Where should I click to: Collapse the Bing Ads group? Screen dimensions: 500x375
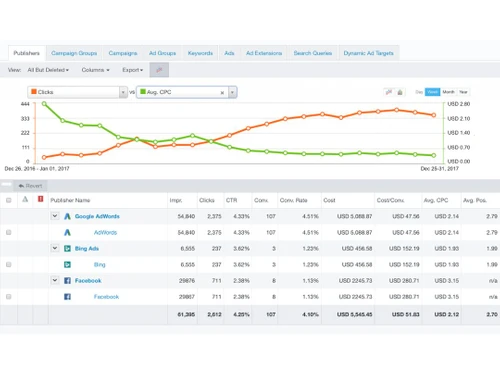click(55, 248)
